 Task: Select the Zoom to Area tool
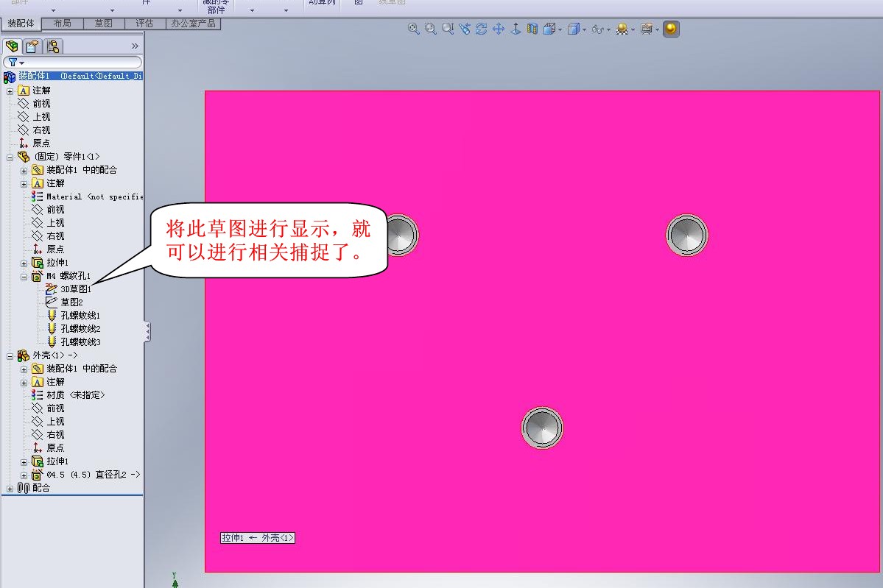coord(430,29)
